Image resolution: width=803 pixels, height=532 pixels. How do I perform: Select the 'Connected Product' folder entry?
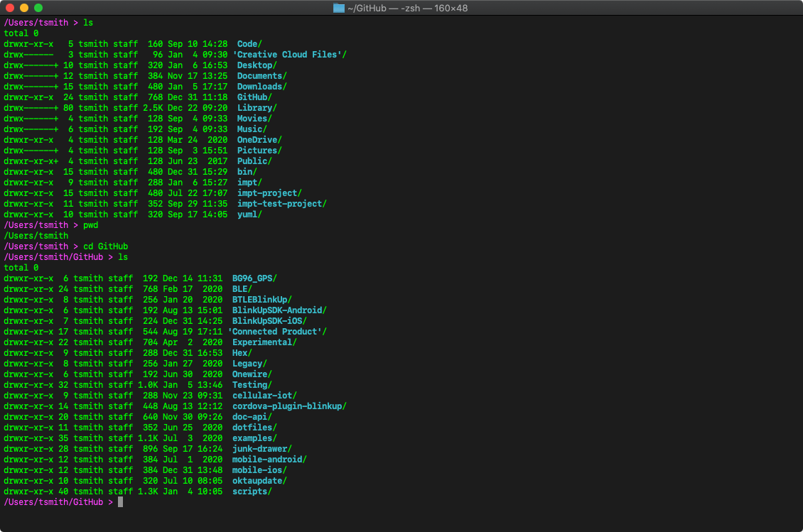coord(276,331)
